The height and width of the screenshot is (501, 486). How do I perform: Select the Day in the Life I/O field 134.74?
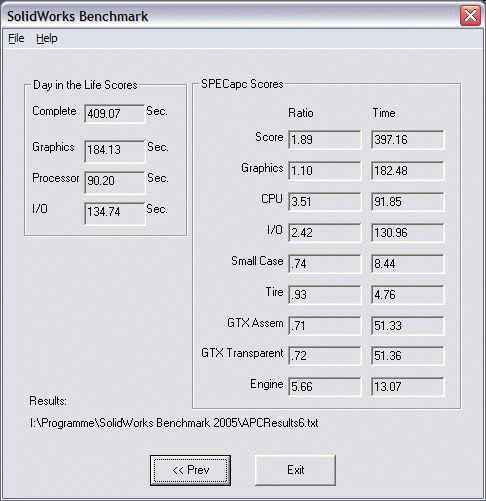115,213
